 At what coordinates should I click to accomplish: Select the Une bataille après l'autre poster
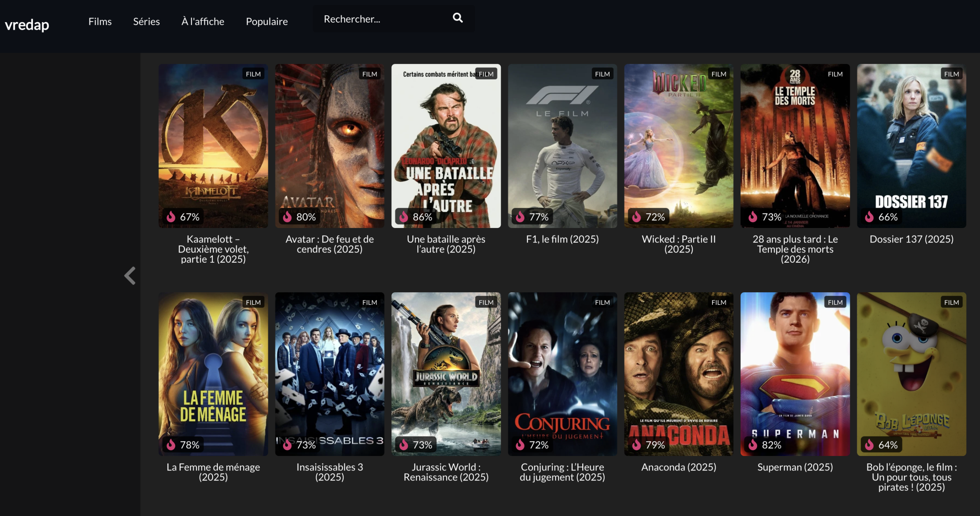point(446,145)
